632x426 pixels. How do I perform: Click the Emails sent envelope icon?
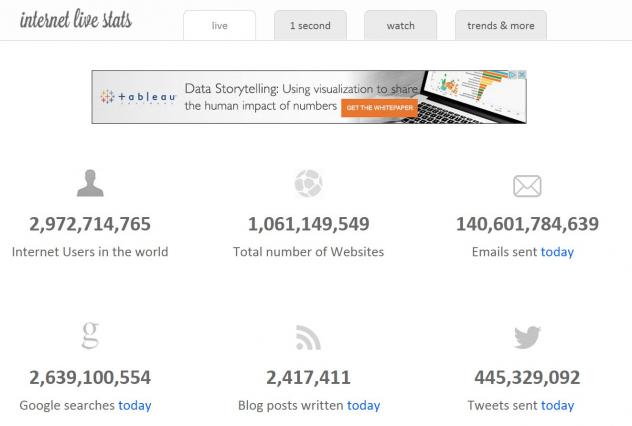click(x=527, y=185)
